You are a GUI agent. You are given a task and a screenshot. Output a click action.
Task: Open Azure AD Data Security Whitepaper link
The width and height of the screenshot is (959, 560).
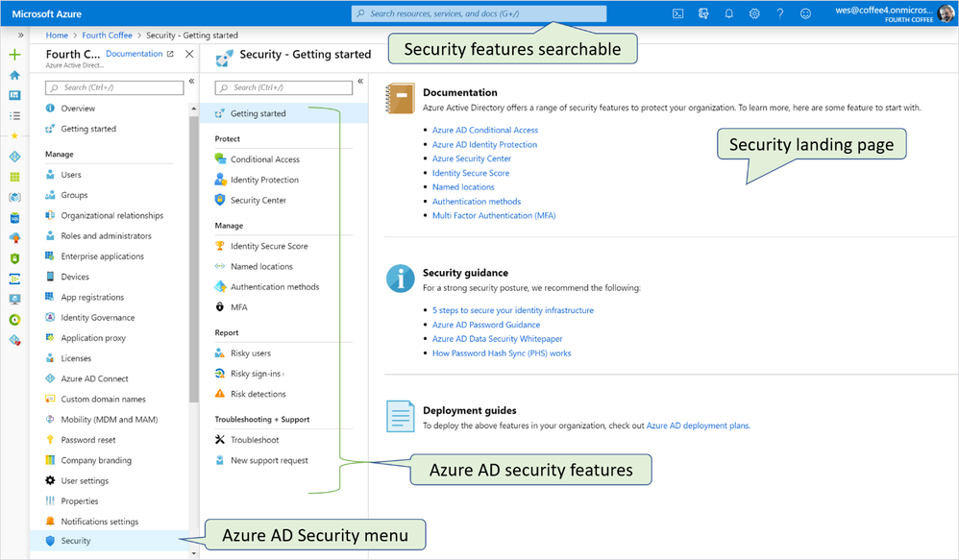[x=497, y=339]
